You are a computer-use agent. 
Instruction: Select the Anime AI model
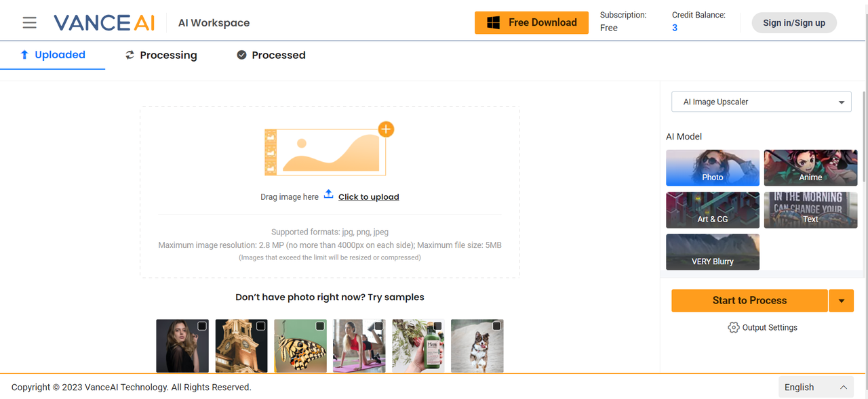click(810, 167)
